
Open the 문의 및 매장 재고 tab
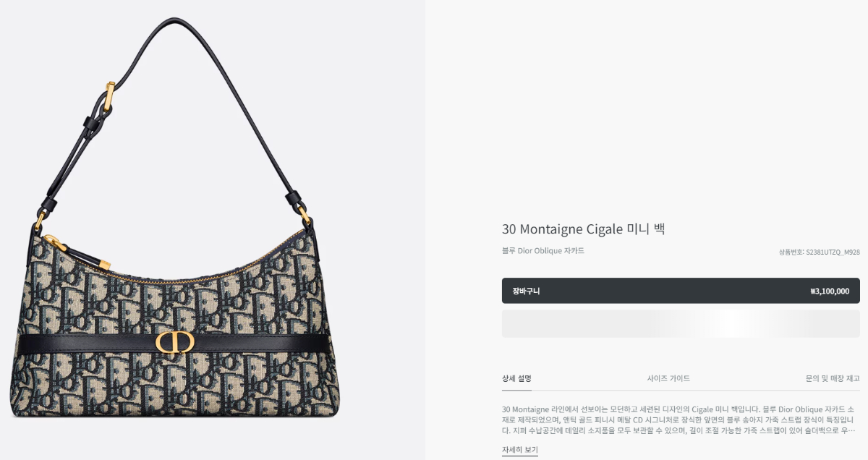point(833,378)
